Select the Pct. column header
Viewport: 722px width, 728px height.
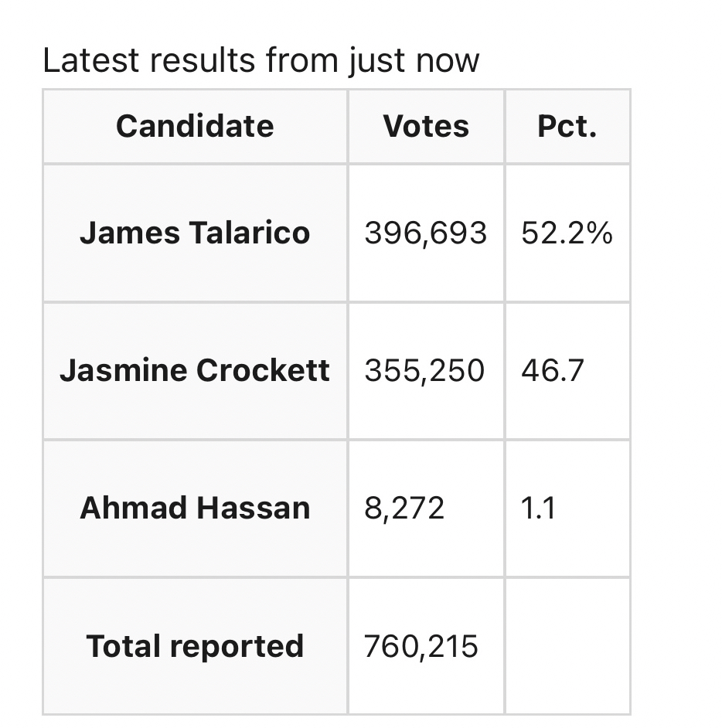click(x=567, y=126)
